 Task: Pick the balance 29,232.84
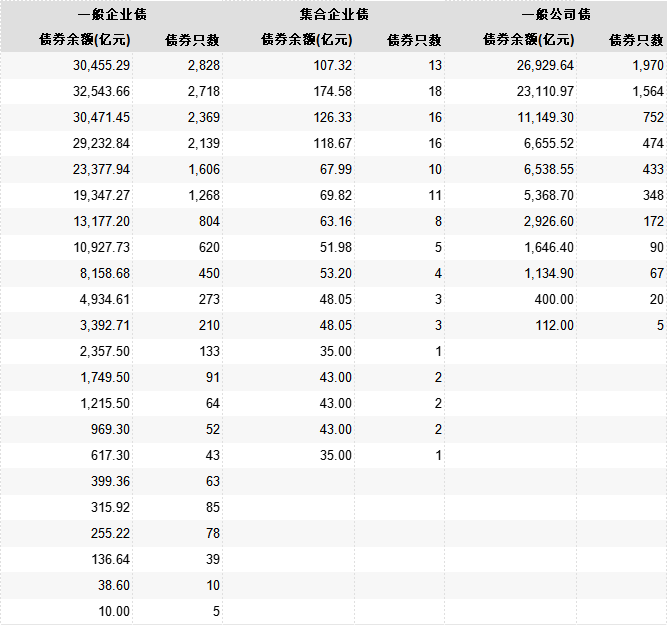tap(101, 143)
